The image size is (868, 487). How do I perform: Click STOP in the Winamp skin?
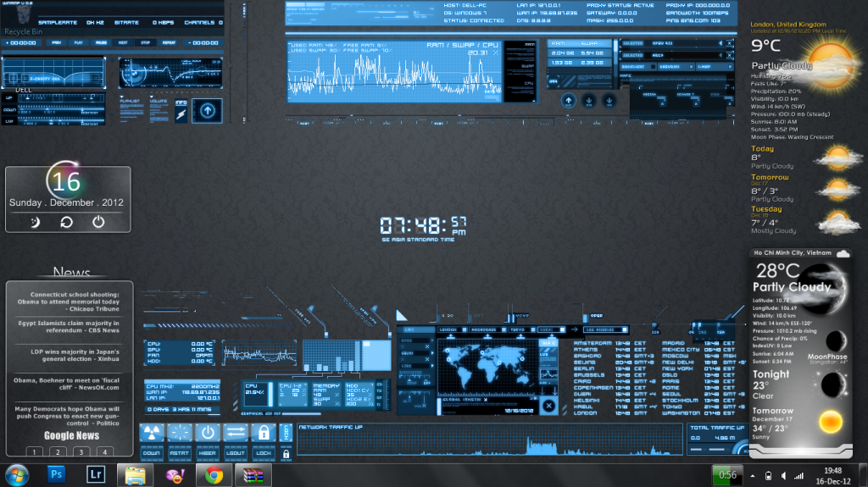pyautogui.click(x=146, y=42)
